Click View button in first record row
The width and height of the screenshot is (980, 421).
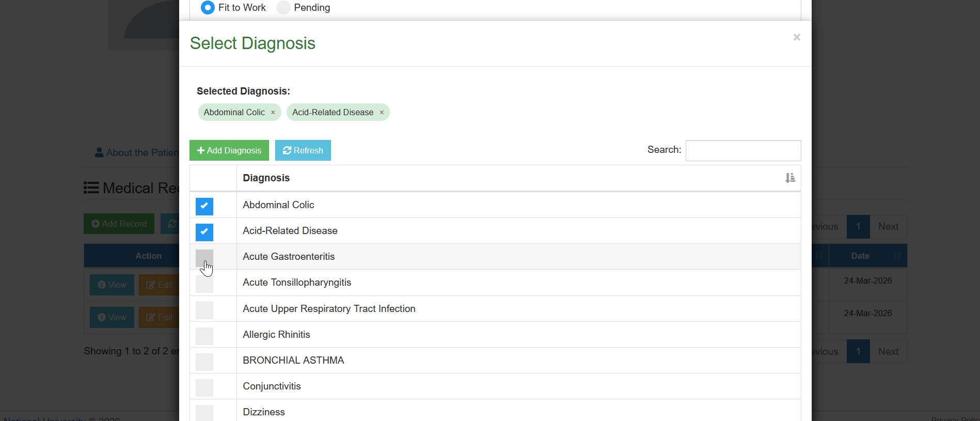point(112,285)
